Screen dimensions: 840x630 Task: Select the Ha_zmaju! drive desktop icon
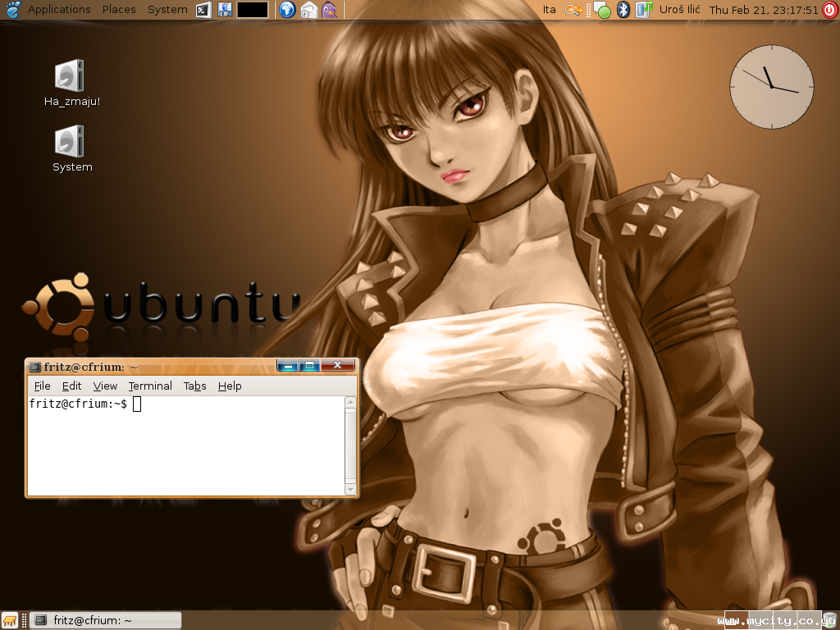click(x=72, y=83)
